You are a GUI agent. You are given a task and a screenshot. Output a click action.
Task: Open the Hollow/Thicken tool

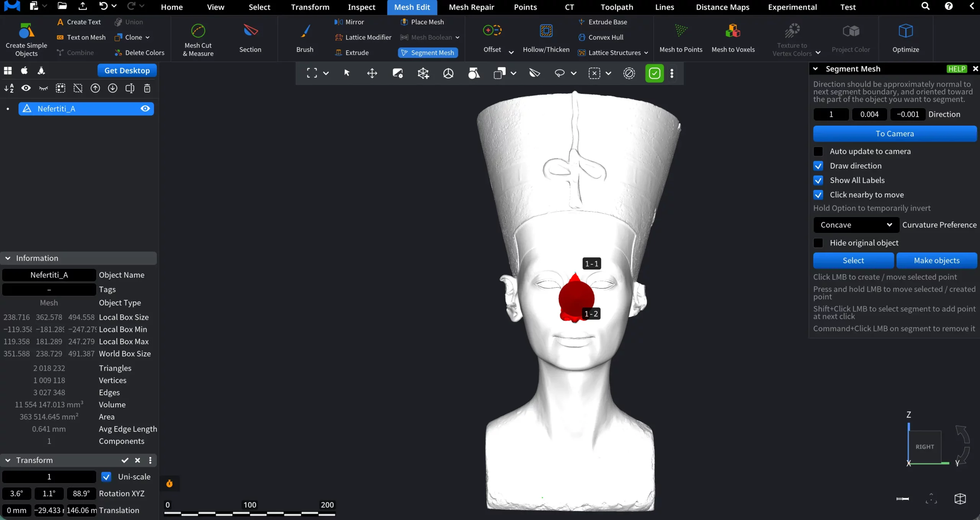point(546,31)
